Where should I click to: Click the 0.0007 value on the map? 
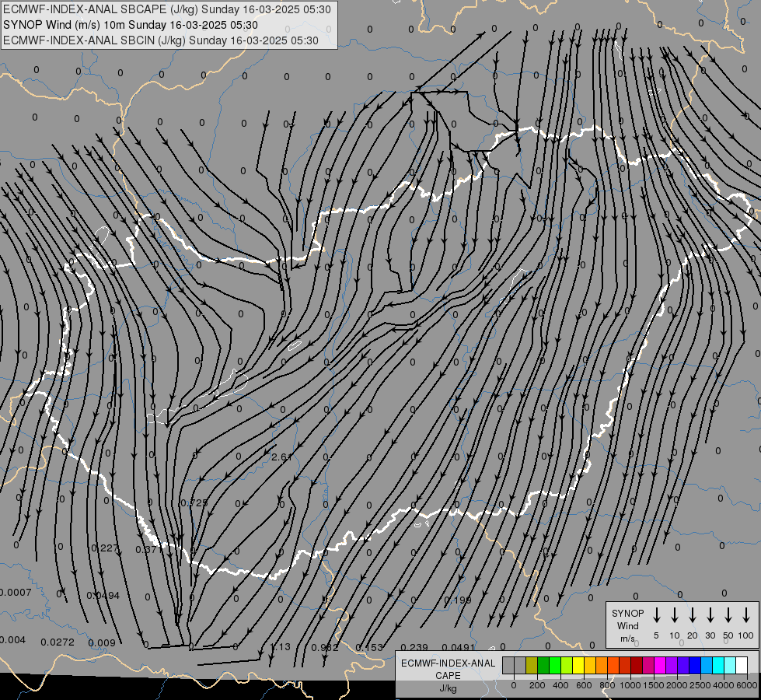pos(16,593)
